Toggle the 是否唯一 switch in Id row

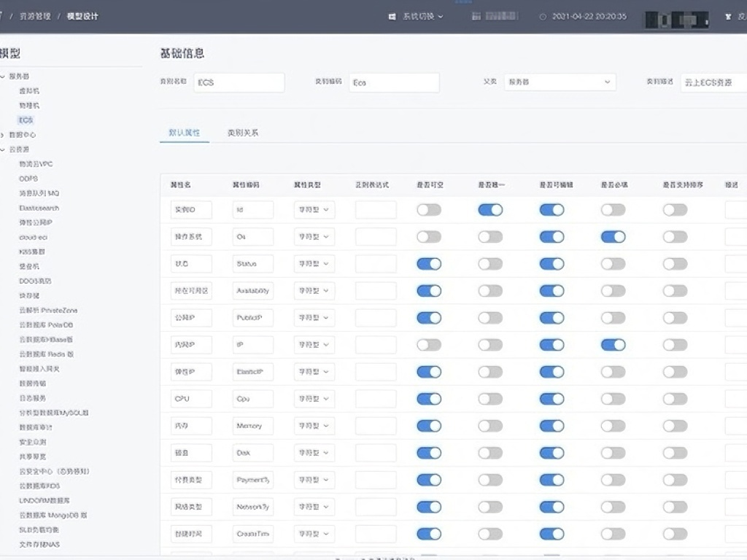(x=490, y=210)
